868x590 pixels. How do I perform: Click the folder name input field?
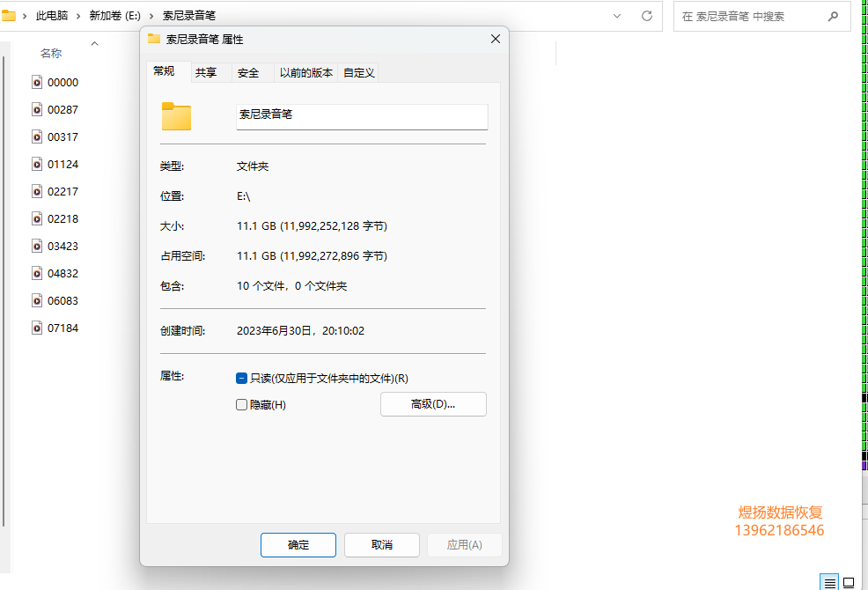pyautogui.click(x=362, y=117)
